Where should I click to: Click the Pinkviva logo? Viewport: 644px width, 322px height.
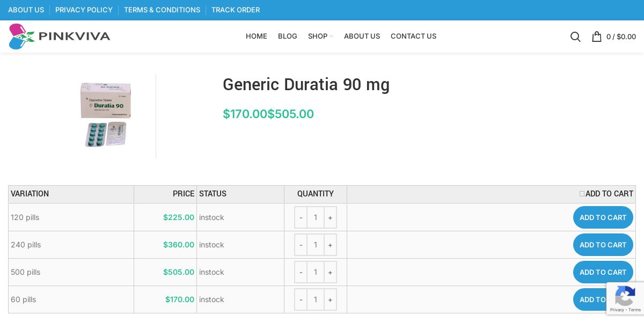[x=59, y=36]
